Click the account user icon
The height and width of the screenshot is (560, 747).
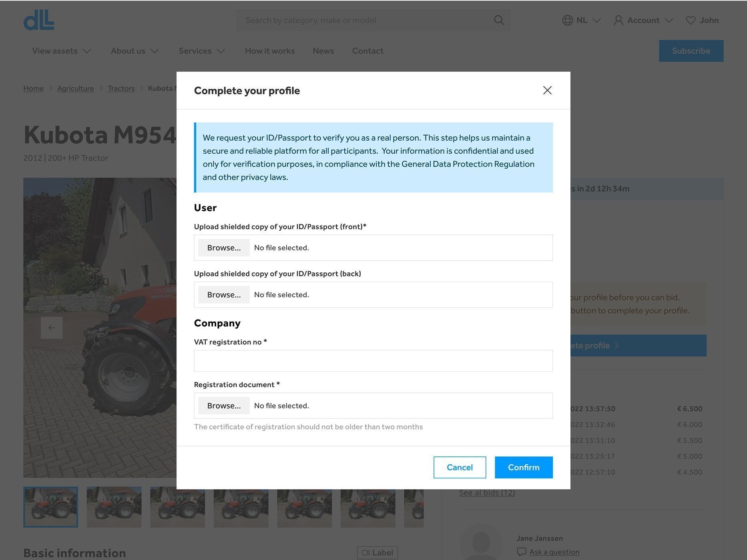618,20
